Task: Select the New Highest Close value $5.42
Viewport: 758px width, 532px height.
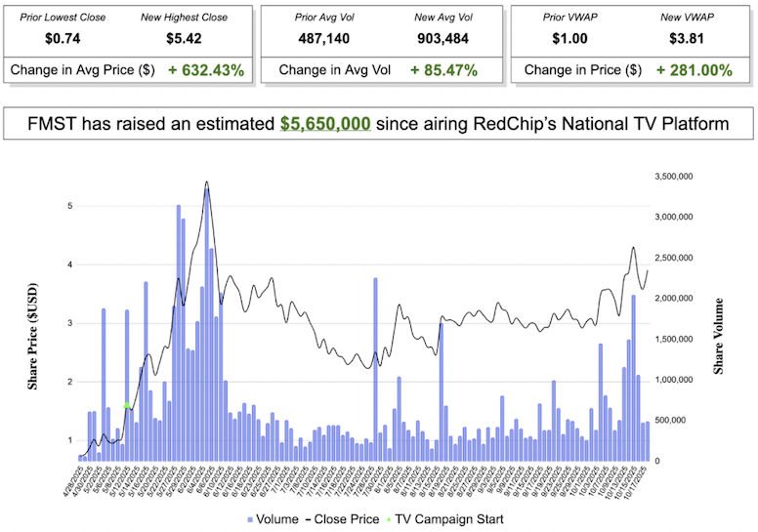Action: (x=184, y=39)
